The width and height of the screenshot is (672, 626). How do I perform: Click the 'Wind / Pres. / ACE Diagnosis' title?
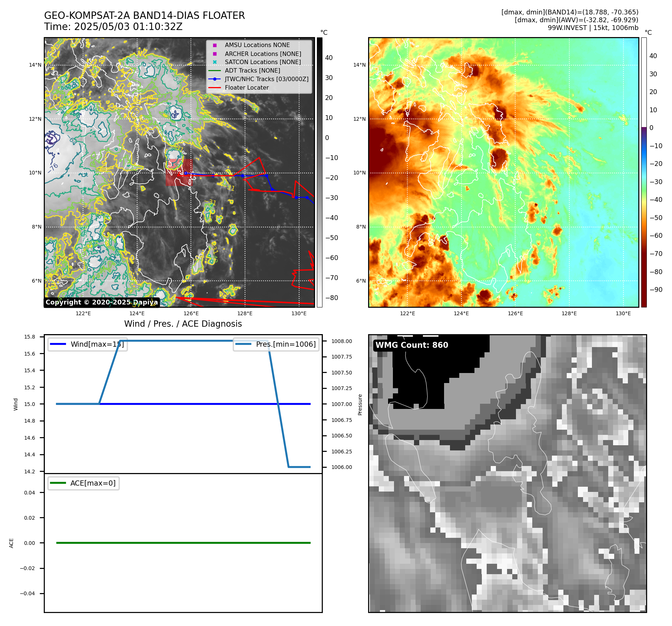[183, 324]
